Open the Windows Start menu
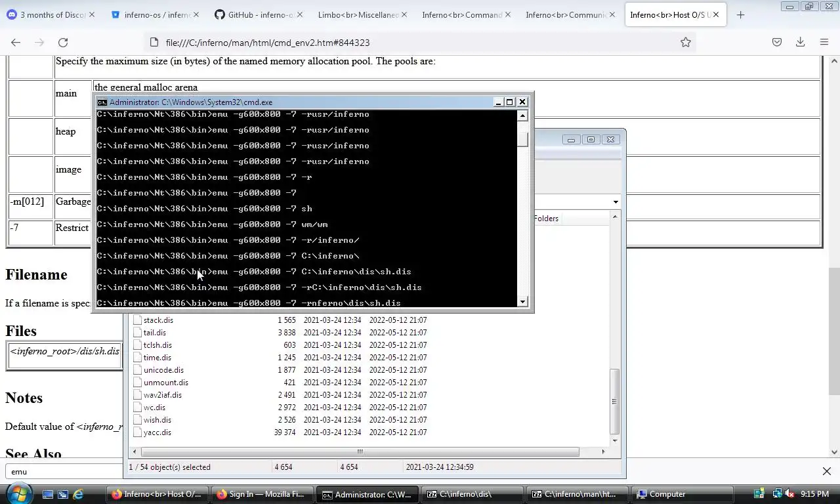Viewport: 840px width, 504px height. pos(18,493)
